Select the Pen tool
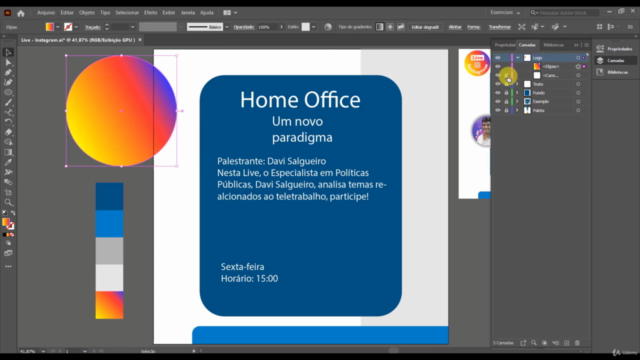Image resolution: width=640 pixels, height=360 pixels. click(8, 73)
